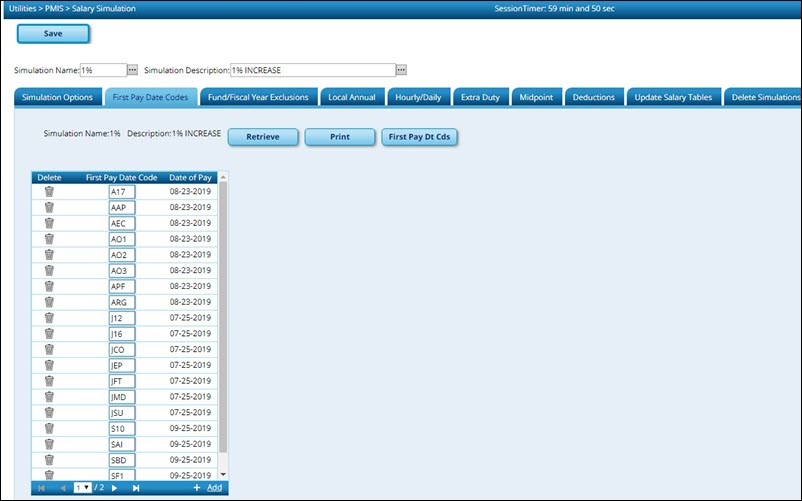Screen dimensions: 802x501
Task: Delete the JMD pay date code row
Action: pyautogui.click(x=49, y=397)
